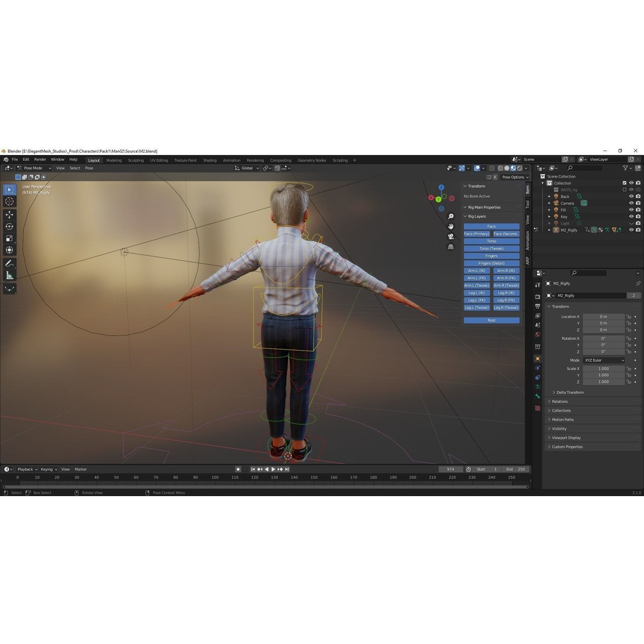Screen dimensions: 644x644
Task: Click the outliner filter funnel icon
Action: coord(626,168)
